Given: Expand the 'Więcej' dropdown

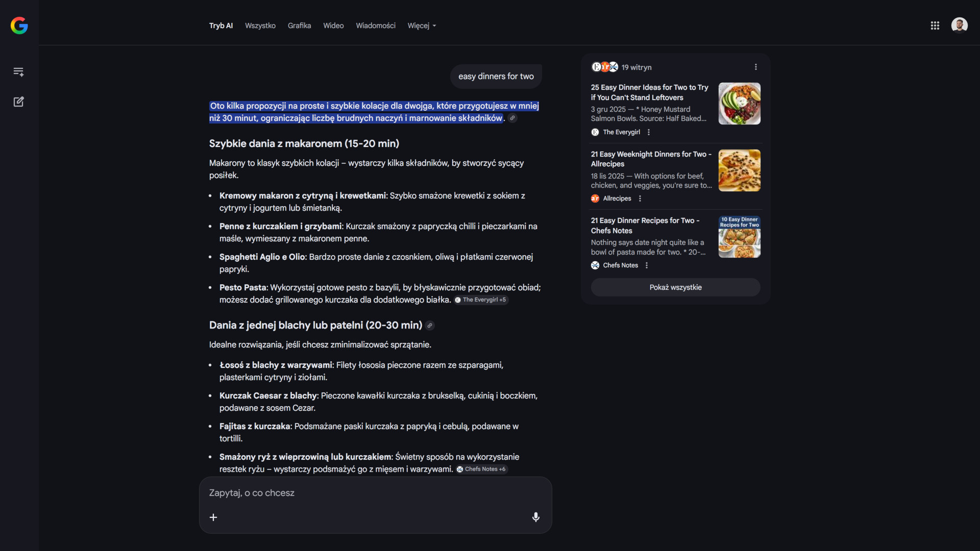Looking at the screenshot, I should pos(422,26).
